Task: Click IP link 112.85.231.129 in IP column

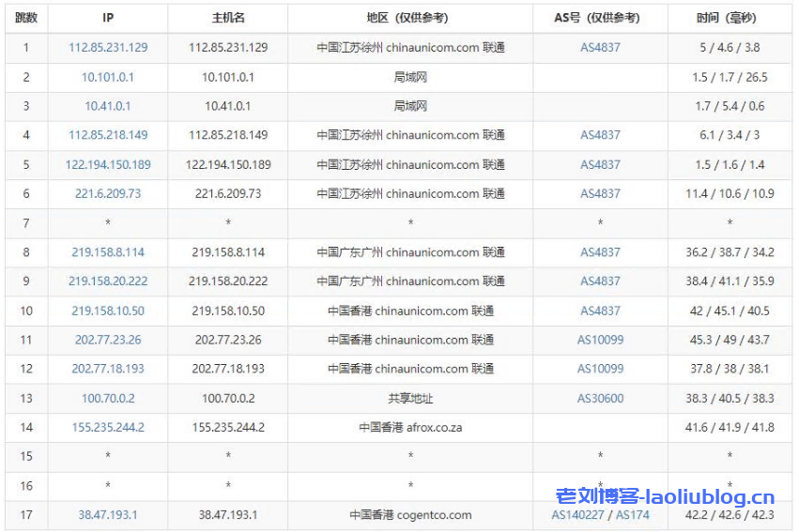Action: tap(108, 47)
